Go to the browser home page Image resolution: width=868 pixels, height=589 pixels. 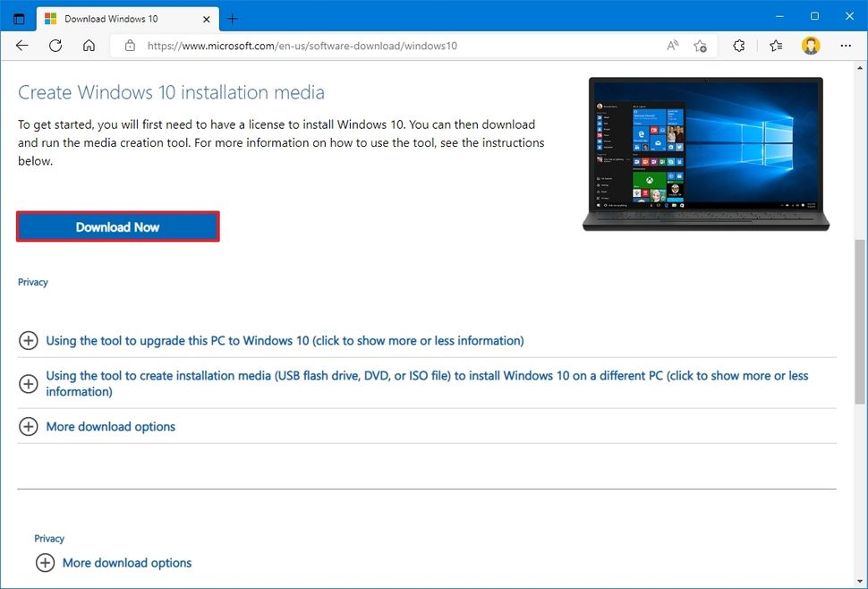[88, 46]
